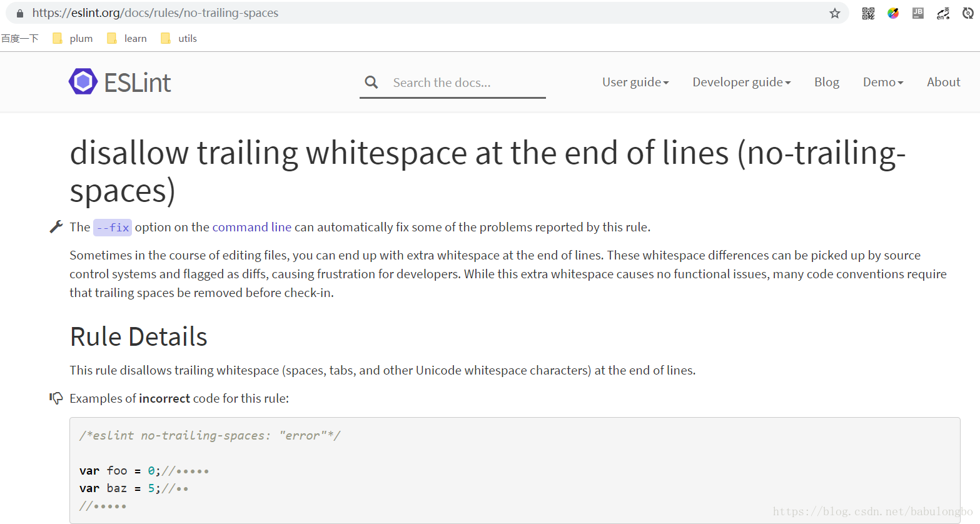Click the search magnifier icon
The image size is (980, 524).
point(371,83)
